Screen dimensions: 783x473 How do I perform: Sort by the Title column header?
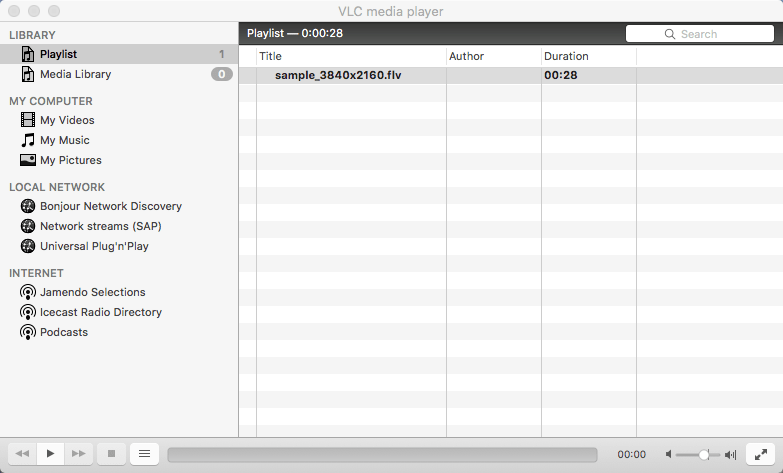[352, 56]
